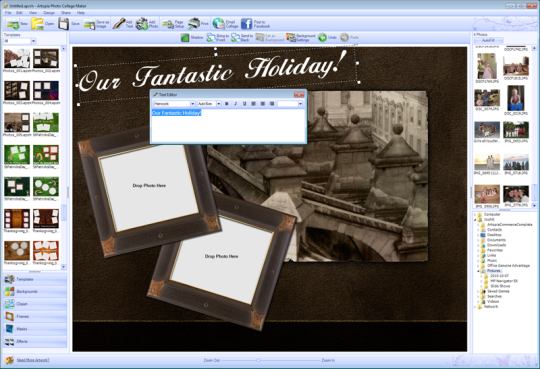
Task: Create a new collage with New
Action: [x=17, y=24]
